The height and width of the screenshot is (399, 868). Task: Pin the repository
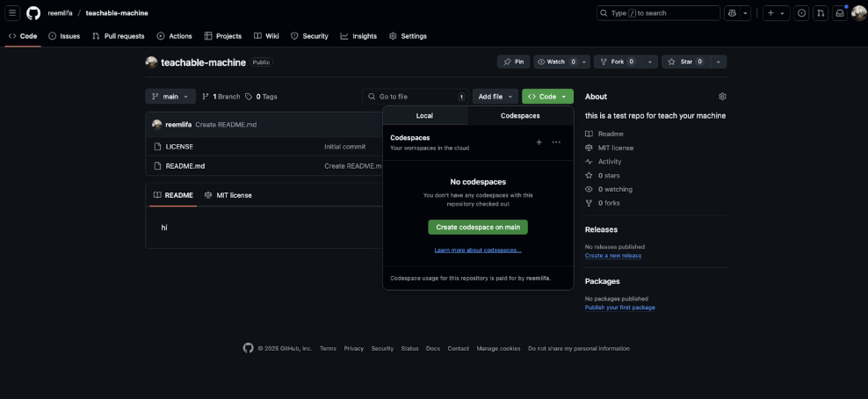[514, 62]
